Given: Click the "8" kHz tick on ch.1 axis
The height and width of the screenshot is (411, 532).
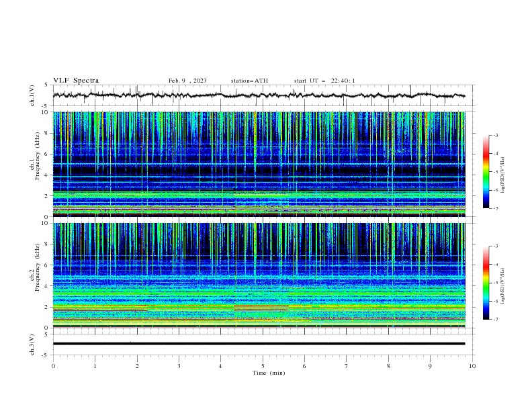Looking at the screenshot, I should point(47,133).
